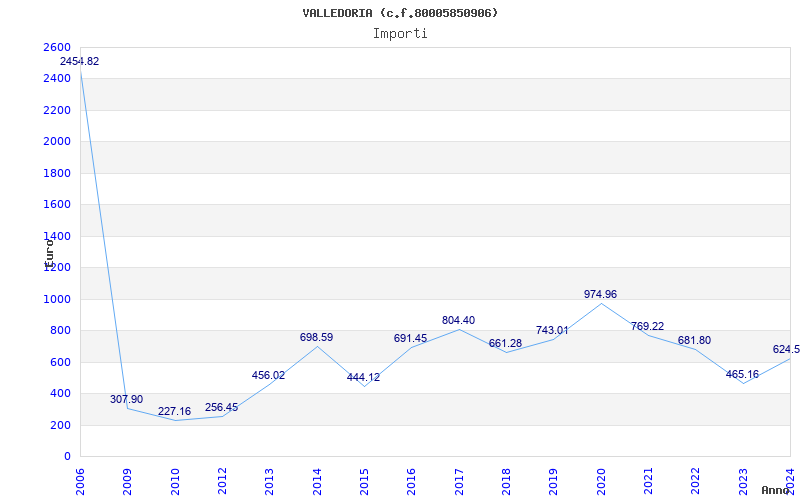Viewport: 800px width, 500px height.
Task: Click the 2016 x-axis label
Action: point(412,482)
